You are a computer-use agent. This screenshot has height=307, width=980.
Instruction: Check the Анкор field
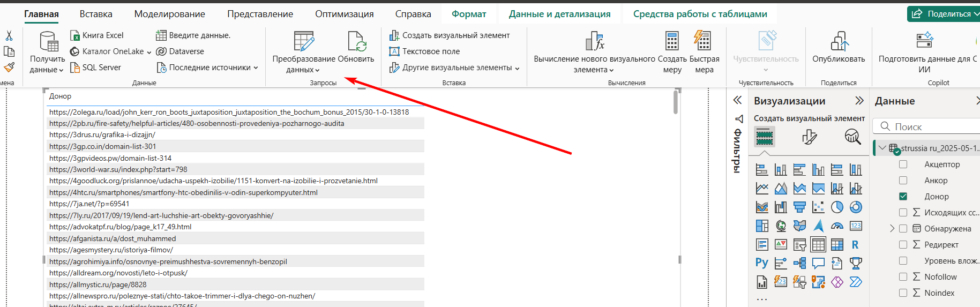point(903,181)
